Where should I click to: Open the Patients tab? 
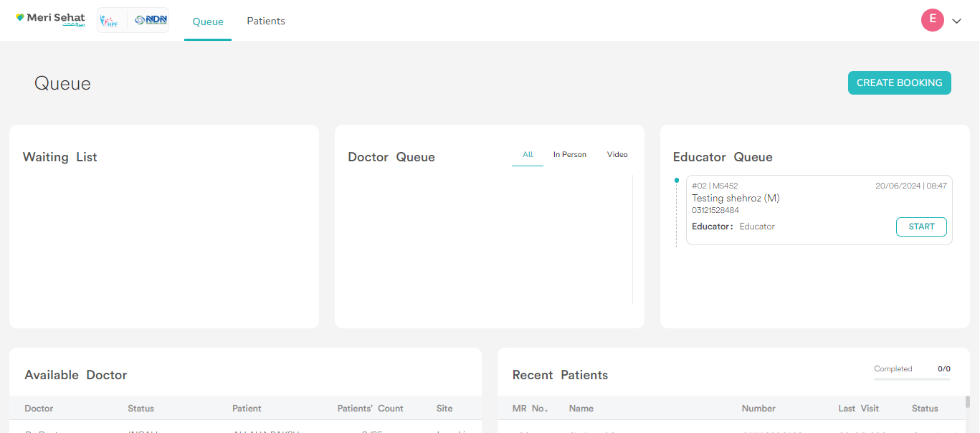pyautogui.click(x=266, y=22)
